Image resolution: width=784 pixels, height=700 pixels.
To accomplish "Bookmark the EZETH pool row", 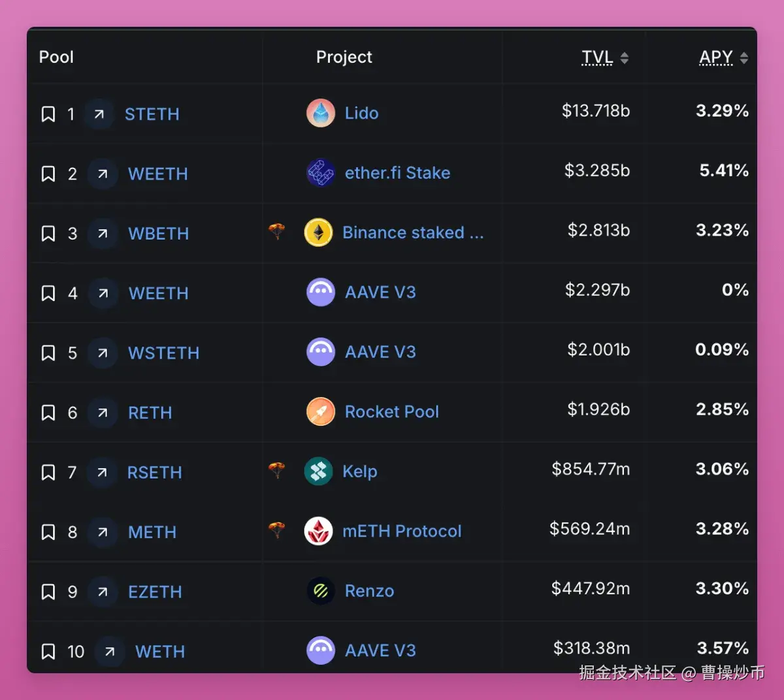I will (x=48, y=592).
